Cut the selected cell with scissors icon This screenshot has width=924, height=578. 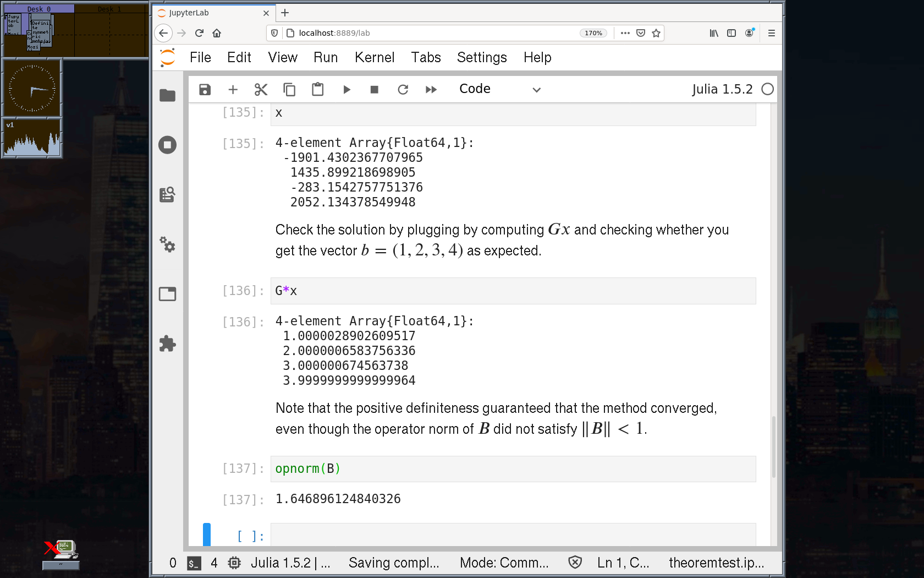pyautogui.click(x=261, y=90)
